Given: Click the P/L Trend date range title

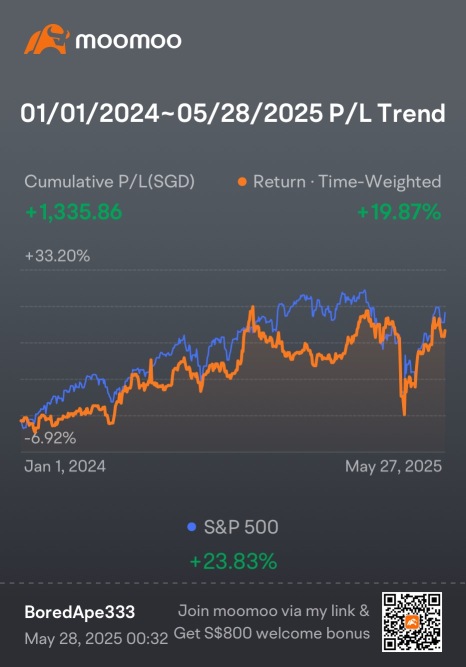Looking at the screenshot, I should (233, 114).
